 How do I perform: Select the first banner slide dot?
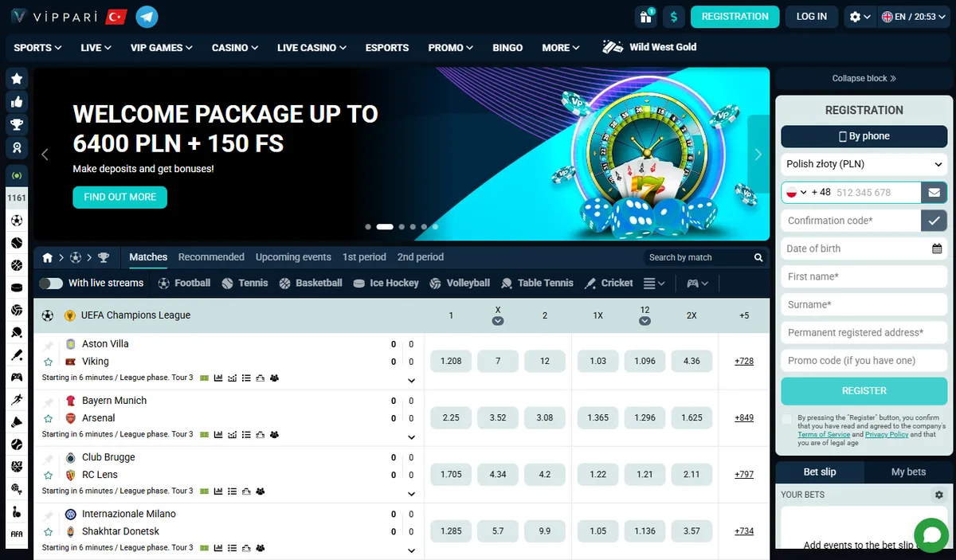click(x=368, y=226)
